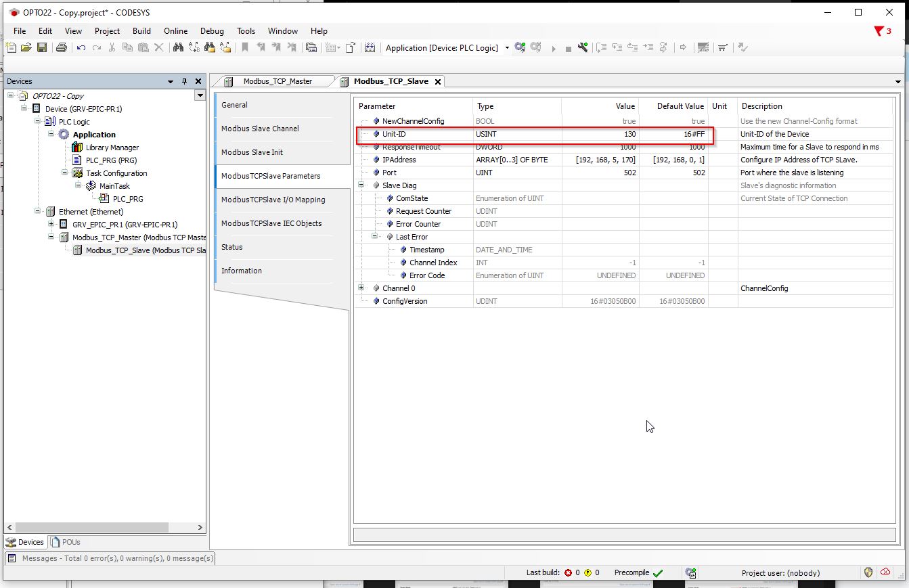Open the OPTO22 - Copy project dropdown

200,96
